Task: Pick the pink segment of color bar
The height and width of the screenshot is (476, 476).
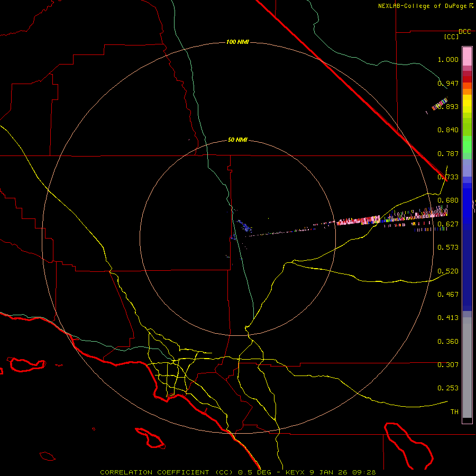Action: click(x=467, y=57)
